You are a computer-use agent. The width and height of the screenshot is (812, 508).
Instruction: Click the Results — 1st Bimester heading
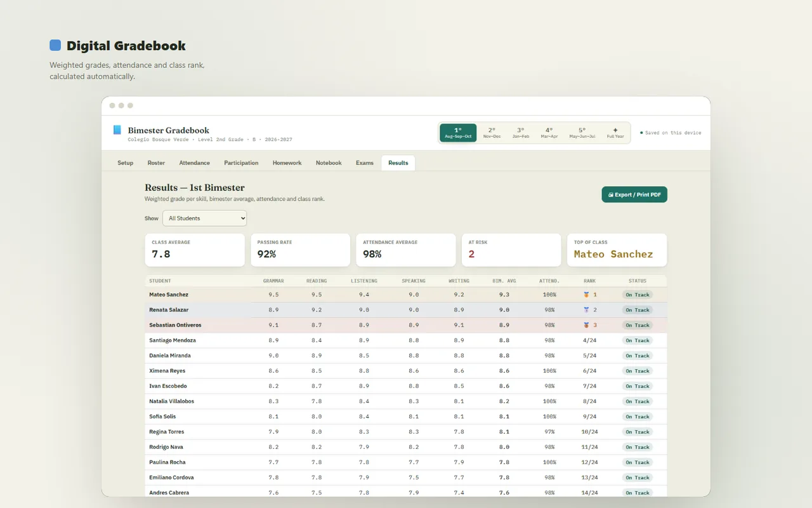pos(195,187)
